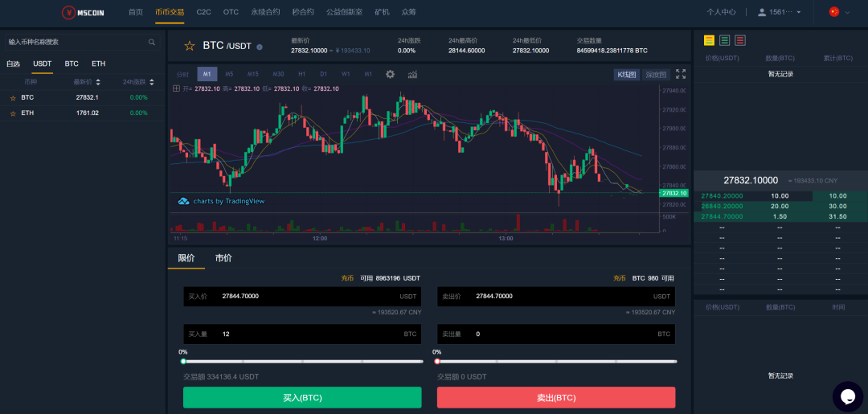868x414 pixels.
Task: Switch chart to 深度图 depth view
Action: 655,75
